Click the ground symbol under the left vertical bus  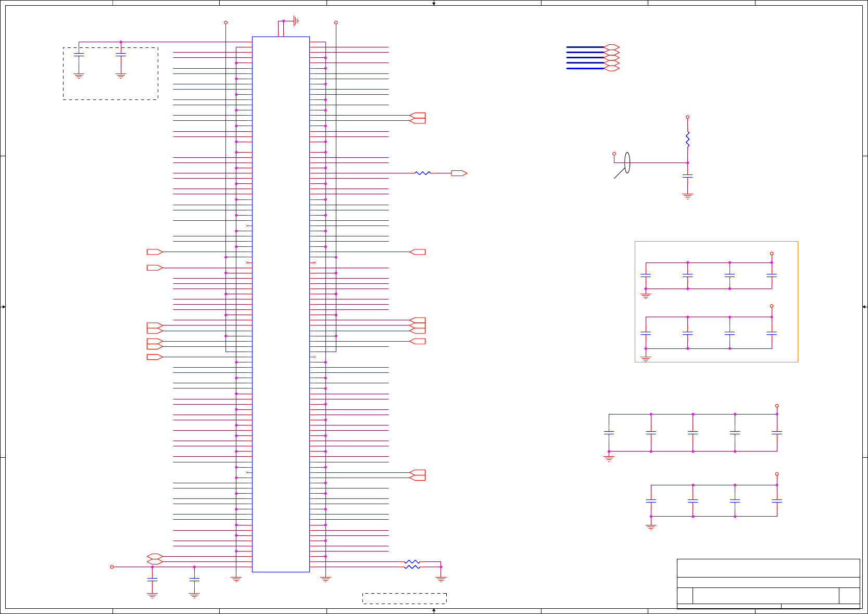point(236,579)
